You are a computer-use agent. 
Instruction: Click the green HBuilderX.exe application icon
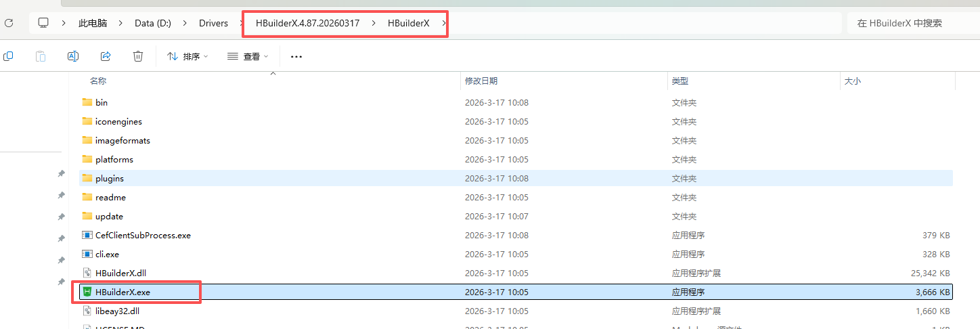coord(87,292)
